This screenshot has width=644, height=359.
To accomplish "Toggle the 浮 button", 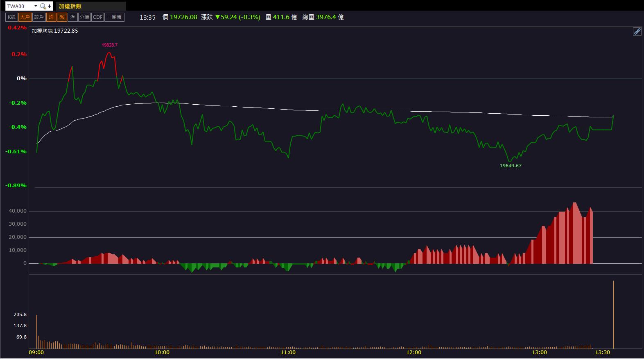I will 72,17.
